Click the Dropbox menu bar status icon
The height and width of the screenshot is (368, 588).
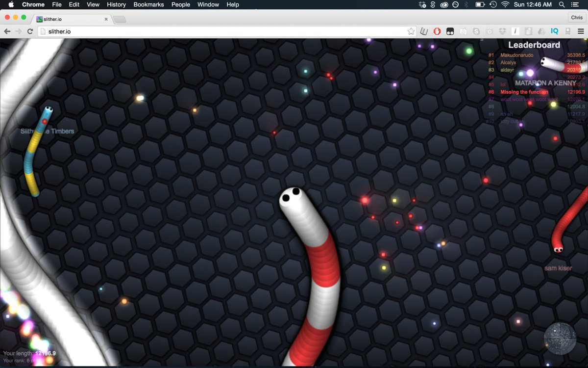[423, 4]
